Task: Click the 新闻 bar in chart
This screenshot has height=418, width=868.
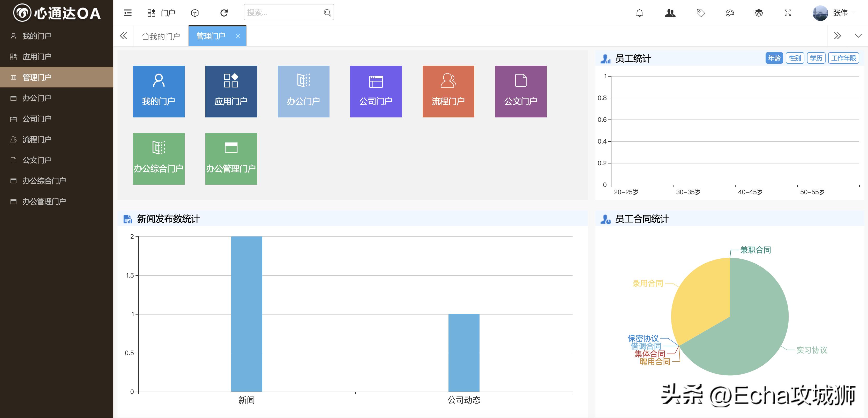Action: point(246,313)
